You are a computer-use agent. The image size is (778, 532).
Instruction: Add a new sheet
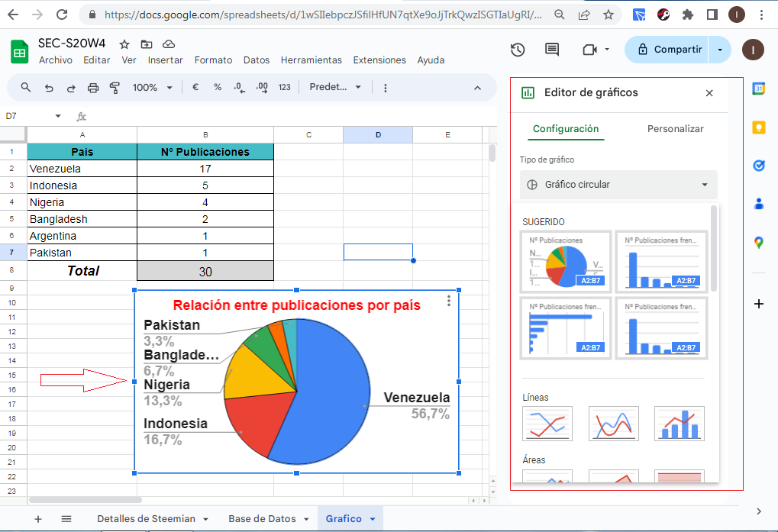click(37, 519)
